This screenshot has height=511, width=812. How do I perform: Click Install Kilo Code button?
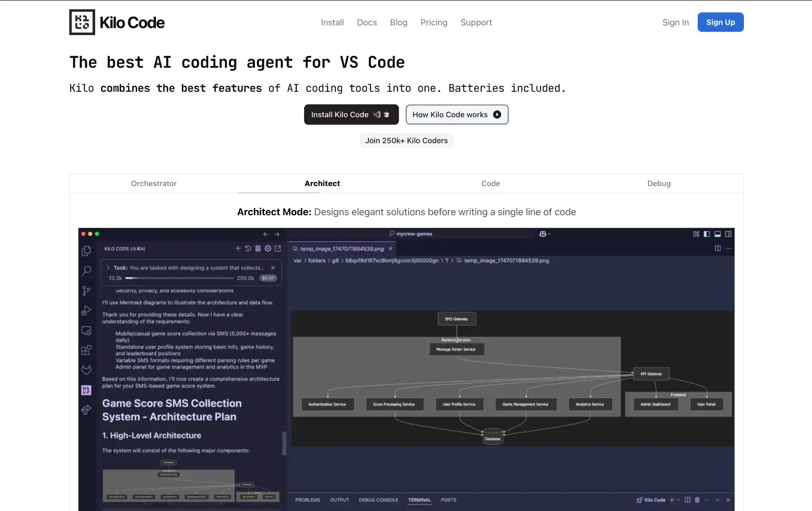coord(351,115)
